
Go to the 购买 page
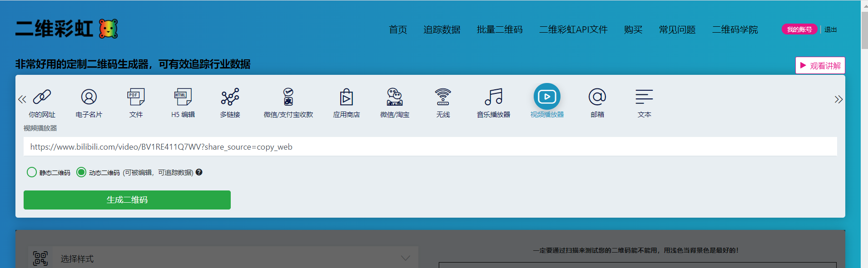point(633,29)
